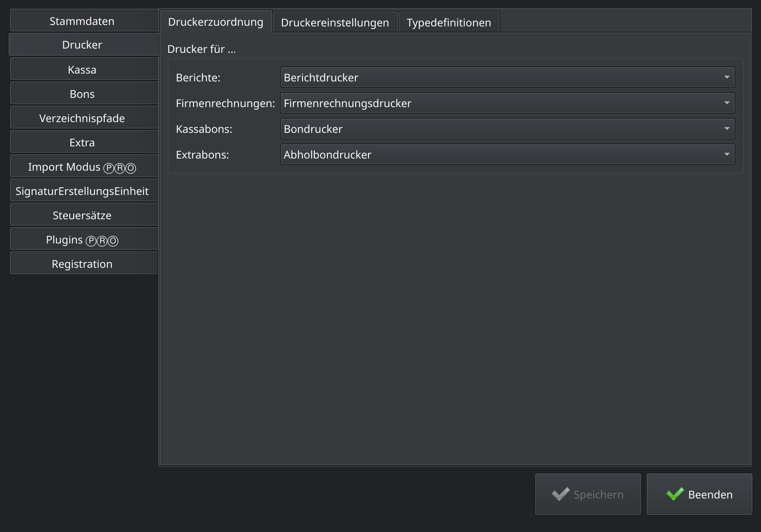Click the 'Berichte:' label

coord(198,77)
